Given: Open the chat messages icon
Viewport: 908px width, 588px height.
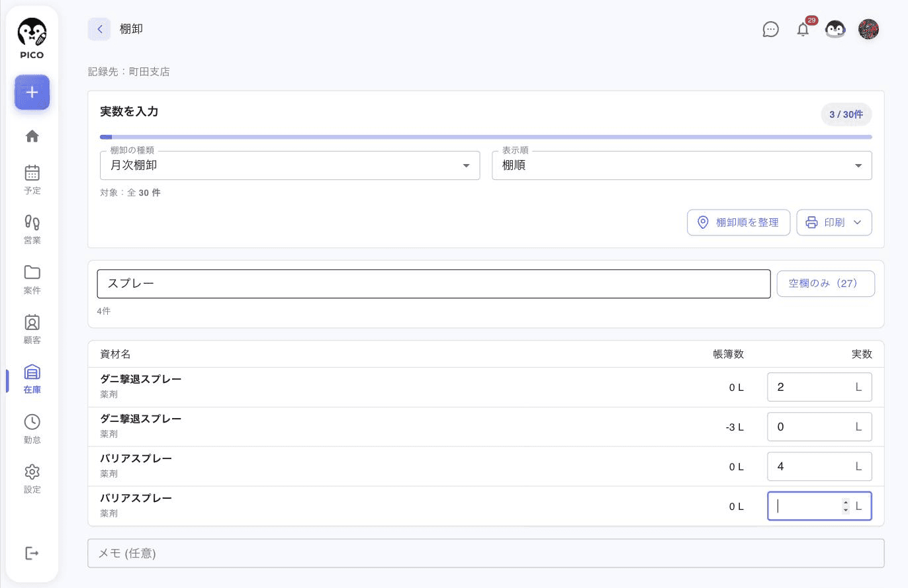Looking at the screenshot, I should (770, 29).
